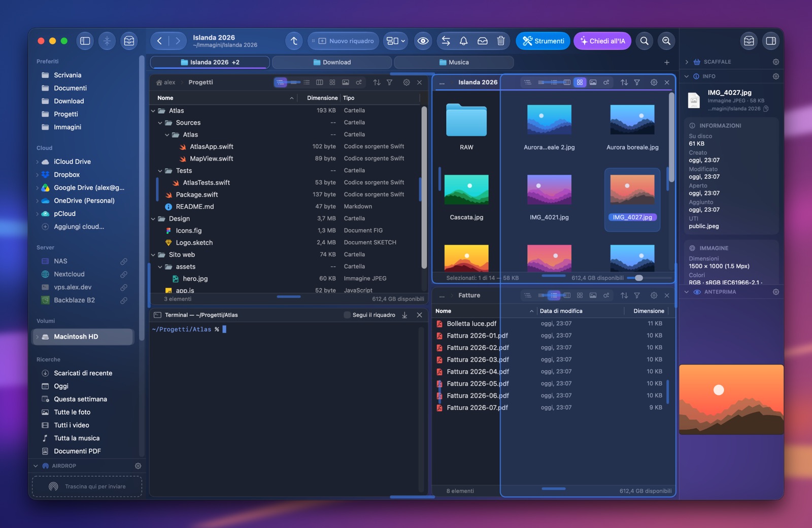Toggle the Quick Look eye button

coord(423,41)
